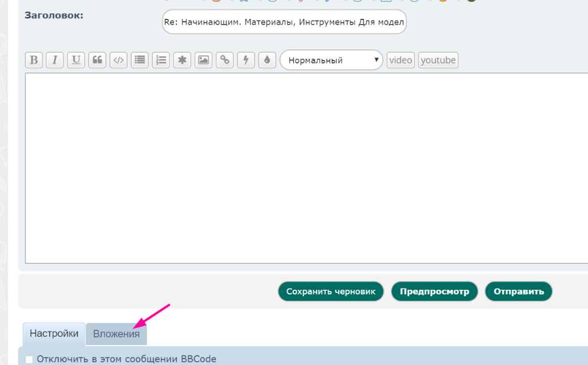Insert a numbered list
This screenshot has width=588, height=365.
(x=161, y=60)
